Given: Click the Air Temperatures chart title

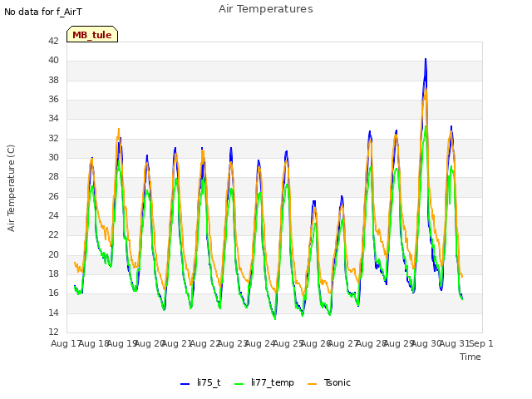Looking at the screenshot, I should pos(266,9).
